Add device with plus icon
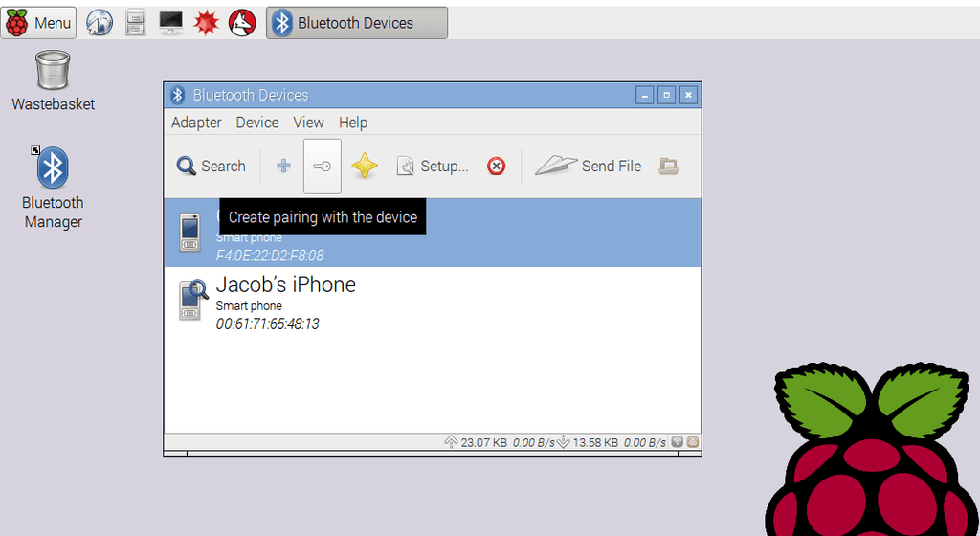Screen dimensions: 980x536 click(x=283, y=167)
